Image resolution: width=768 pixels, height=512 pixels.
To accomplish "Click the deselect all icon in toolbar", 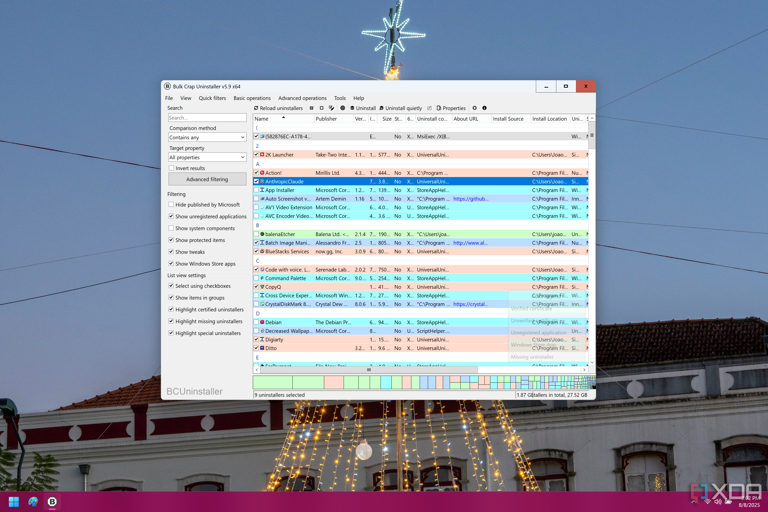I will 321,108.
